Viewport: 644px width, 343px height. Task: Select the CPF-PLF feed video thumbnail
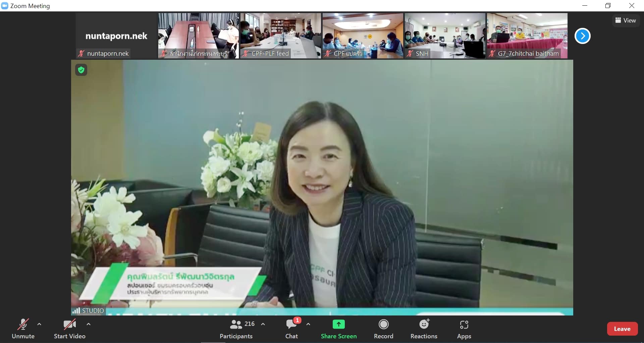coord(280,36)
